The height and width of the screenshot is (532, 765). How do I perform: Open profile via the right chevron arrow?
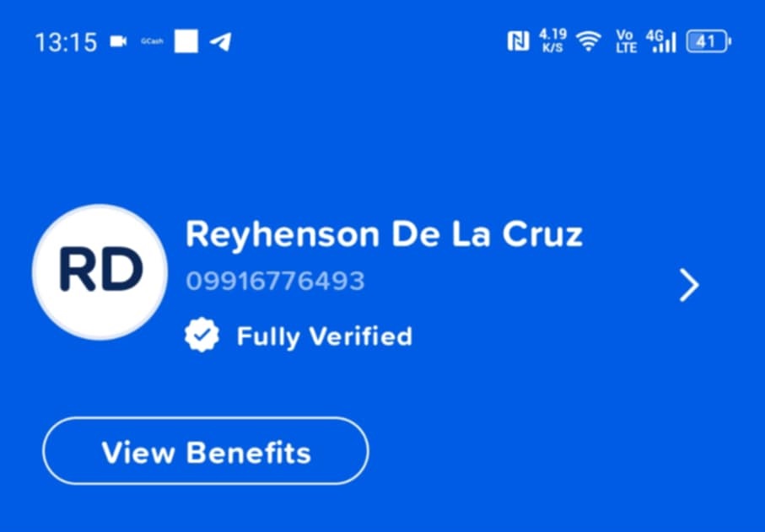689,285
